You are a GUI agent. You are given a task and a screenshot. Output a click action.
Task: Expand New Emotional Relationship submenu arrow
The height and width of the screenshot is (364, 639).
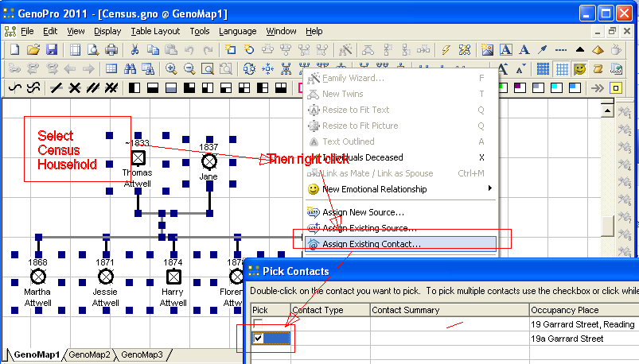490,188
